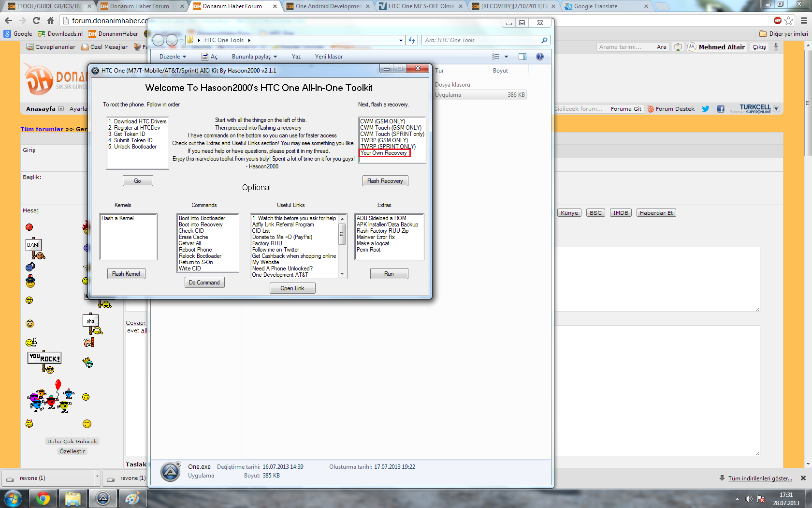This screenshot has height=508, width=812.
Task: Click the Flash Recovery button
Action: [385, 181]
